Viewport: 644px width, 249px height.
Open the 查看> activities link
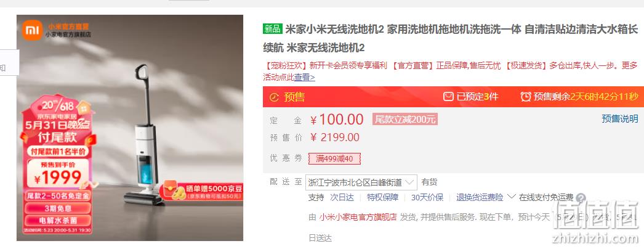pyautogui.click(x=304, y=77)
